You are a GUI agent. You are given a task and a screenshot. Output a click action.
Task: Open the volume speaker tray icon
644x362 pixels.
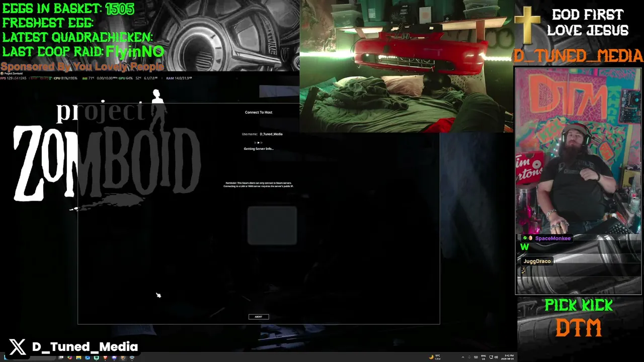[496, 357]
